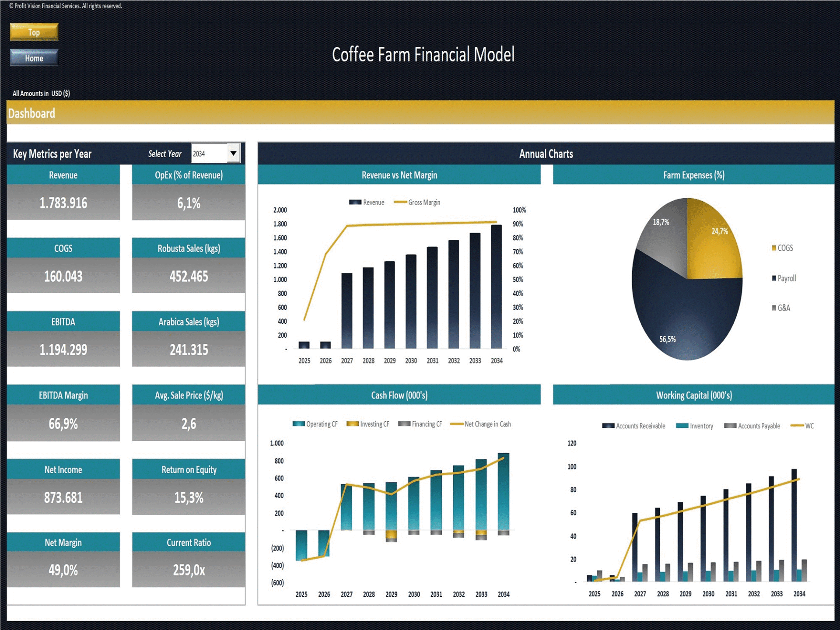The height and width of the screenshot is (630, 840).
Task: Click the Annual Charts tab section
Action: pos(549,151)
